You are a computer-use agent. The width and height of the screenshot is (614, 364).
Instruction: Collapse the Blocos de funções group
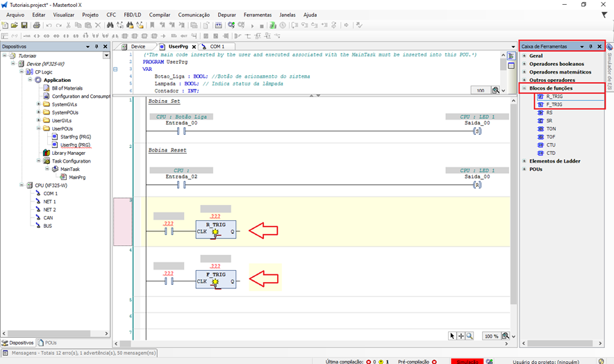coord(524,88)
